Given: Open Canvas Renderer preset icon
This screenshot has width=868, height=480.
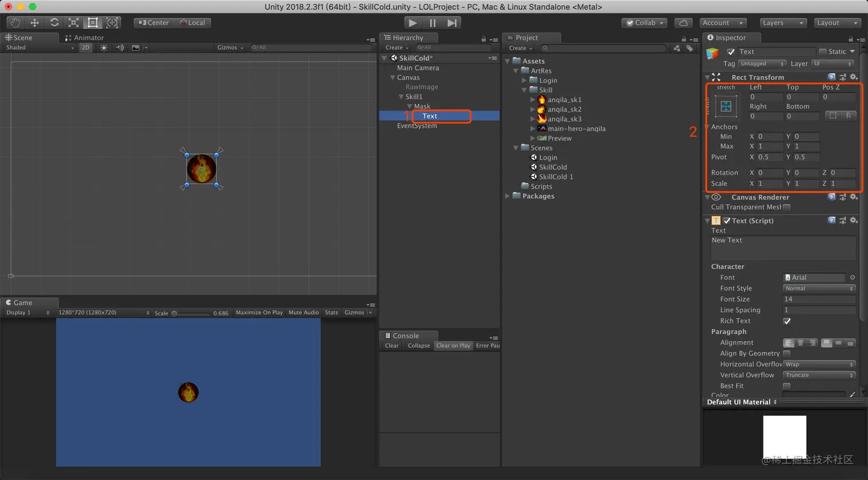Looking at the screenshot, I should (x=842, y=197).
